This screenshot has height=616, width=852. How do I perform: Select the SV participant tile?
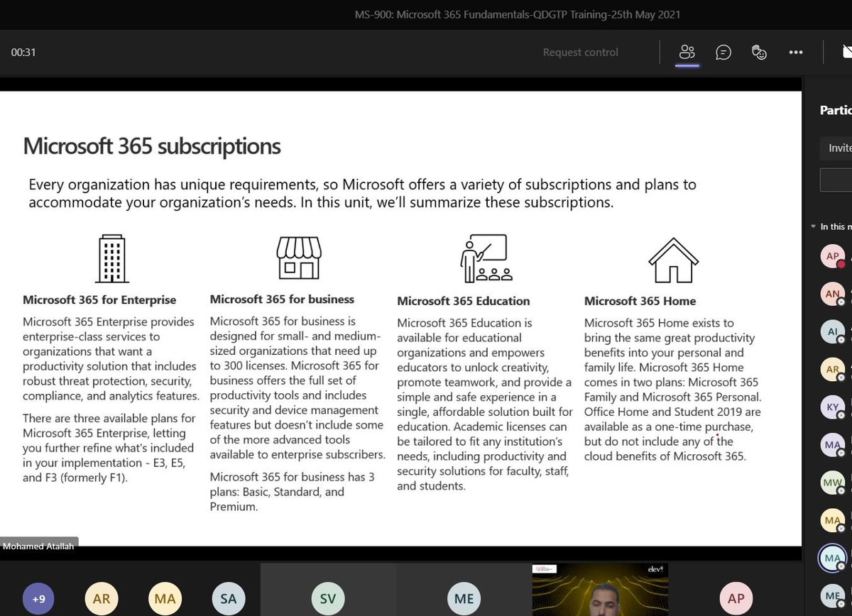click(x=328, y=590)
